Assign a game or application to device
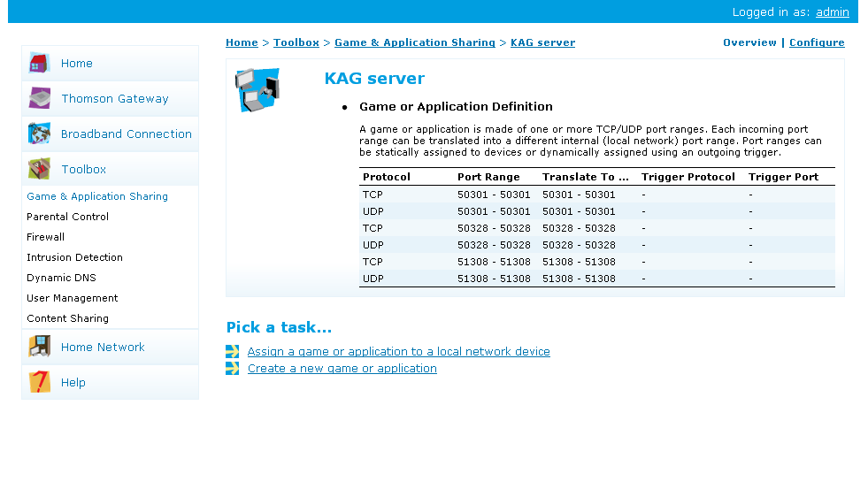The height and width of the screenshot is (489, 868). [398, 352]
